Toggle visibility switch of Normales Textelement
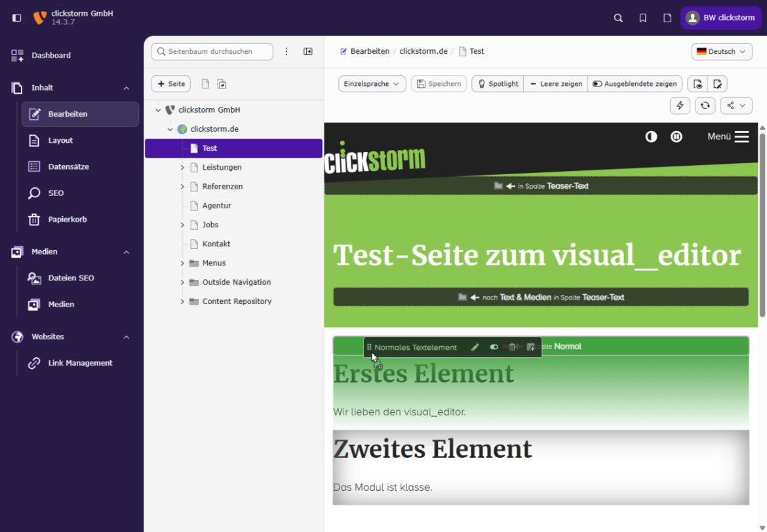 point(494,347)
